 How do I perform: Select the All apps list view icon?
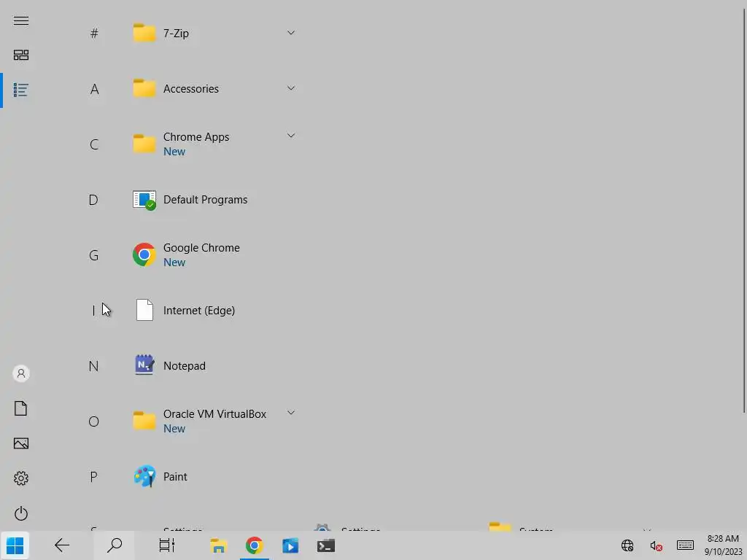pyautogui.click(x=21, y=90)
